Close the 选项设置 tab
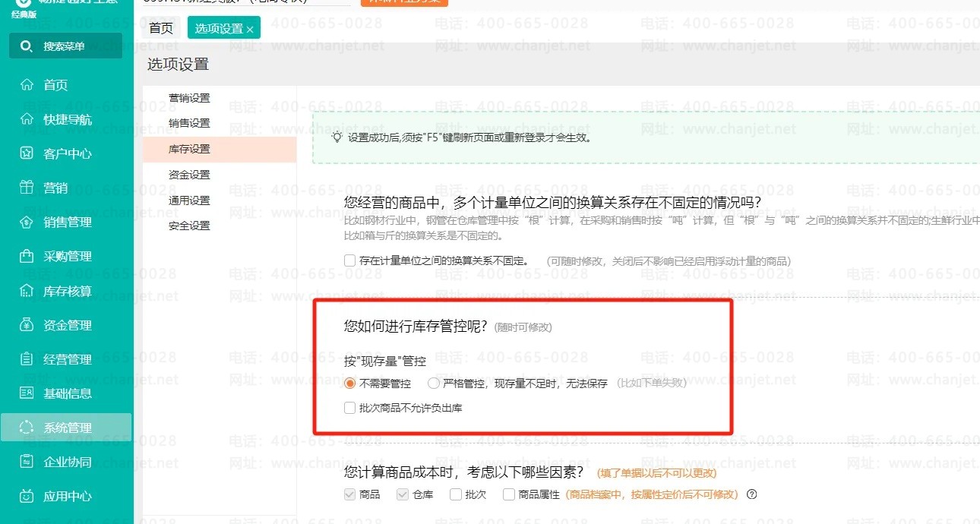The height and width of the screenshot is (524, 980). coord(250,30)
